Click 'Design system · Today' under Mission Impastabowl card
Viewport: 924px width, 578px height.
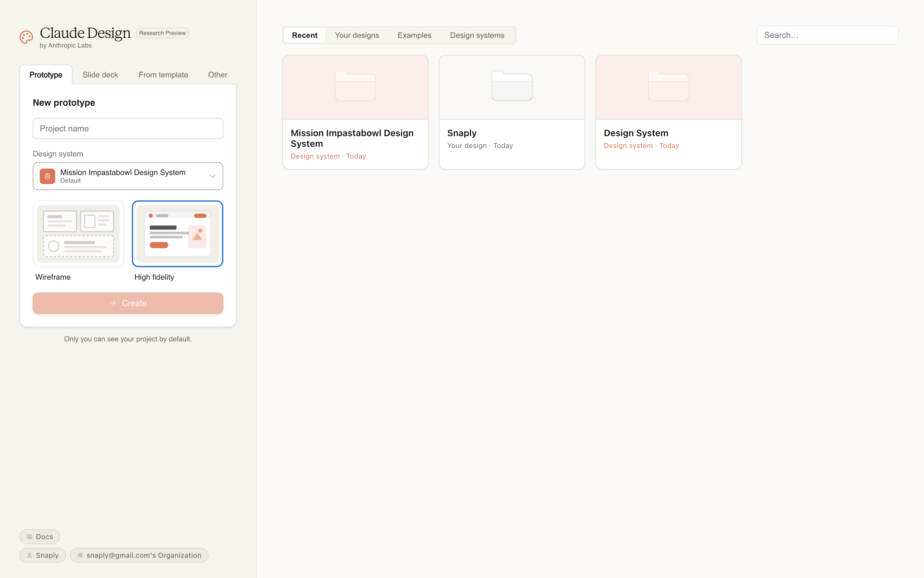click(x=328, y=156)
